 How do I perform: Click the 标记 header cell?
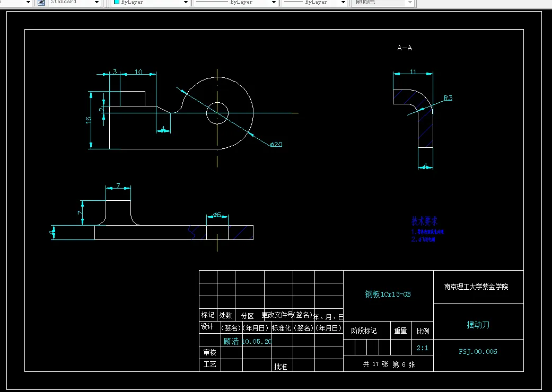(x=208, y=315)
